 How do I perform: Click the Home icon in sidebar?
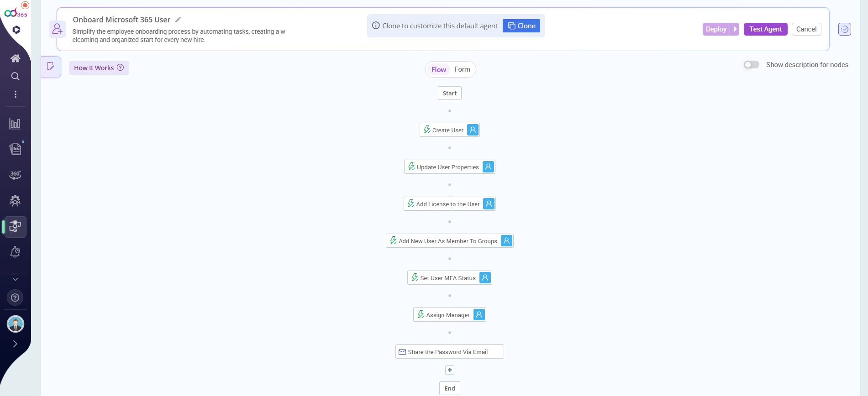coord(15,58)
